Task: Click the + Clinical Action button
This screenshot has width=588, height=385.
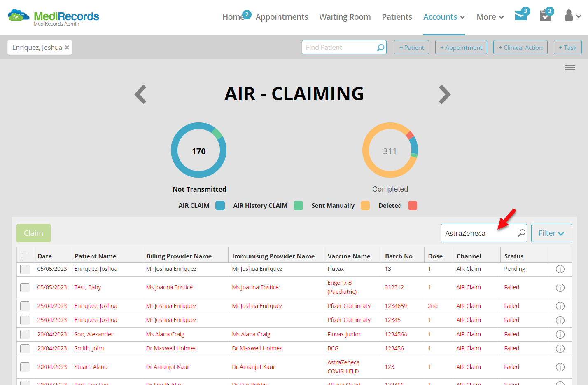Action: point(520,47)
